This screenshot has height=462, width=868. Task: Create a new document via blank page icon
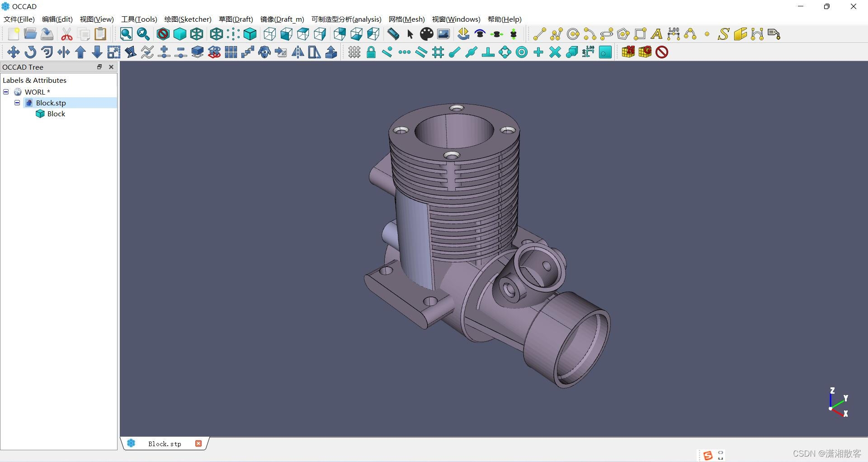[14, 34]
